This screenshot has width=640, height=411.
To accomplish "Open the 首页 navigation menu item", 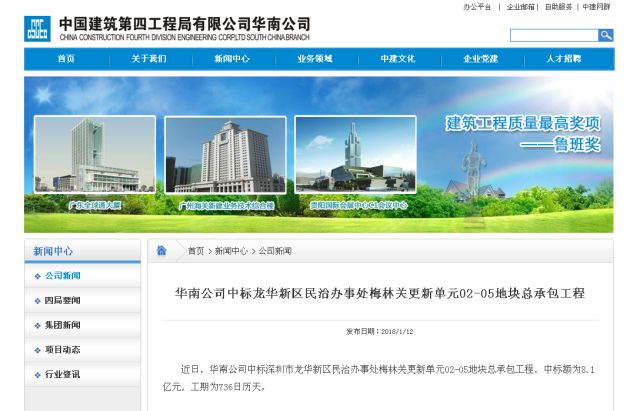I will pyautogui.click(x=66, y=59).
